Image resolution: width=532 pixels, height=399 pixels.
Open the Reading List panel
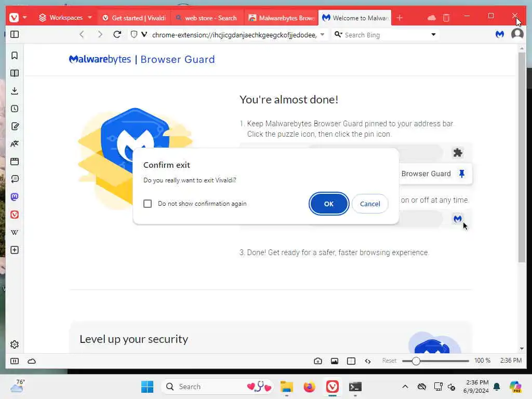(15, 73)
